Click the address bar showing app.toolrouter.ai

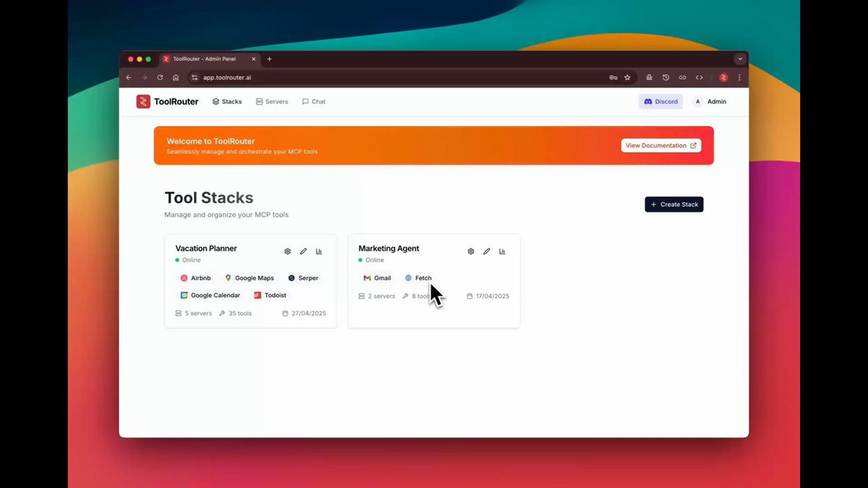[x=412, y=77]
